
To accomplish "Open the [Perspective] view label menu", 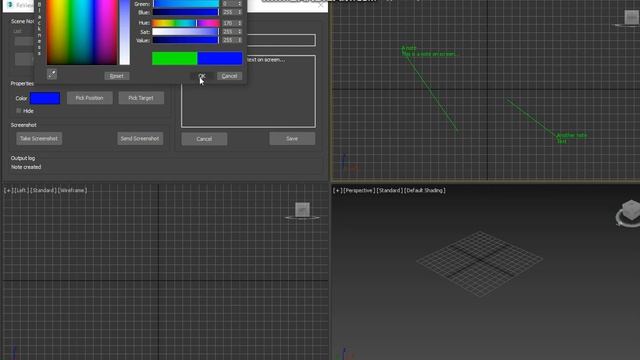I will 359,191.
